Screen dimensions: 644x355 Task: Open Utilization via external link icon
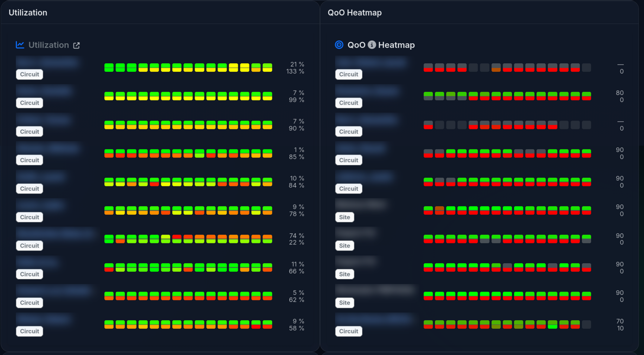click(76, 45)
